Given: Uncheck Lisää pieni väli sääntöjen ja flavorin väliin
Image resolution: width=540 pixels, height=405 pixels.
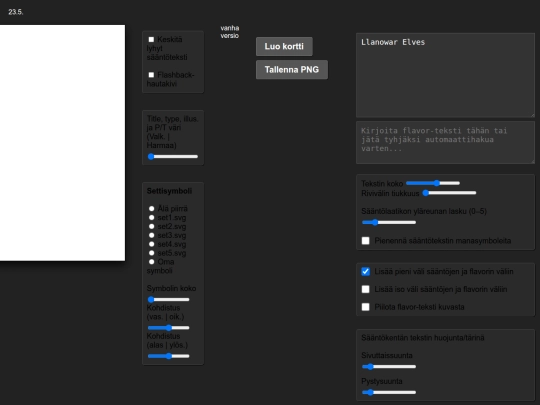Looking at the screenshot, I should tap(365, 271).
